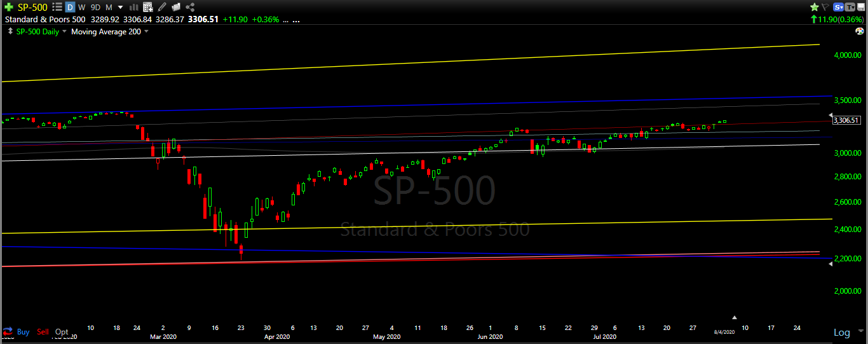Open the timeframe dropdown arrow

pos(120,8)
